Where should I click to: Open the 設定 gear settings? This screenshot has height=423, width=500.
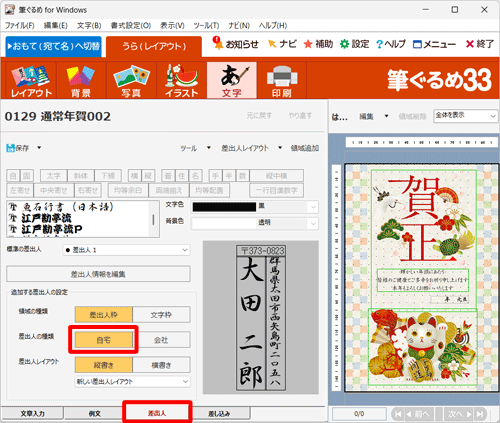click(344, 44)
